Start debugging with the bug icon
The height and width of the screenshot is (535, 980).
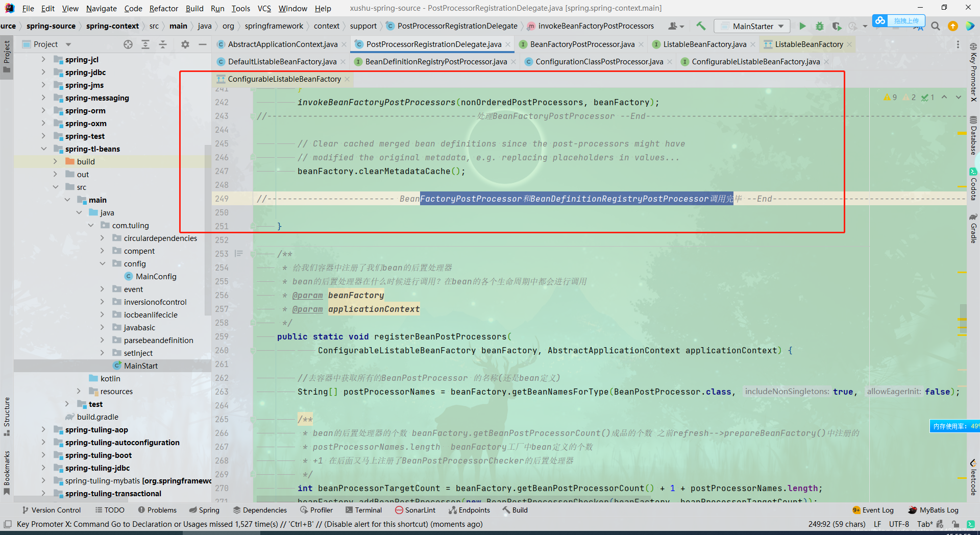pos(820,26)
